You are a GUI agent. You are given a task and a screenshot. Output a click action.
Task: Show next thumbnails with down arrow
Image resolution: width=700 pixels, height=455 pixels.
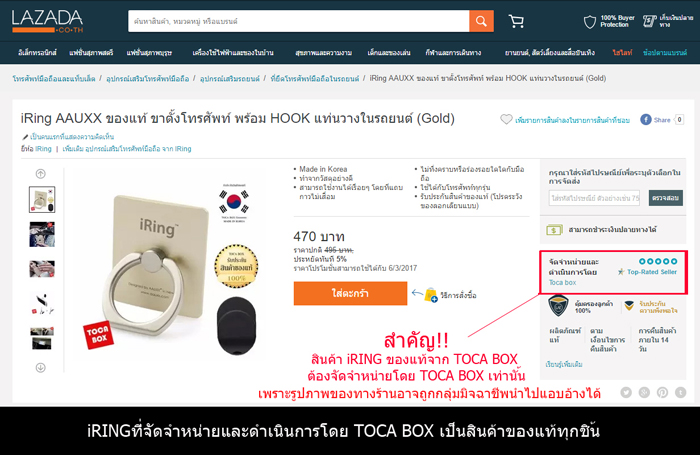click(41, 367)
